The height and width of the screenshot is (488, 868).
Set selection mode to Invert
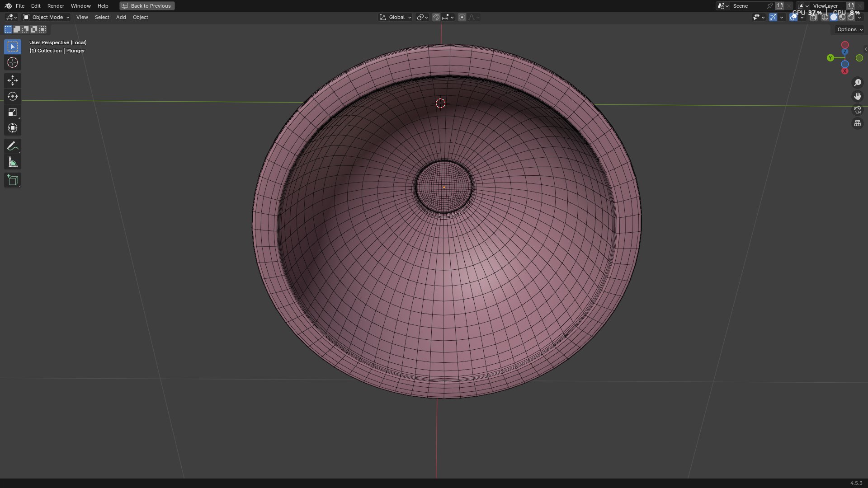click(x=34, y=29)
